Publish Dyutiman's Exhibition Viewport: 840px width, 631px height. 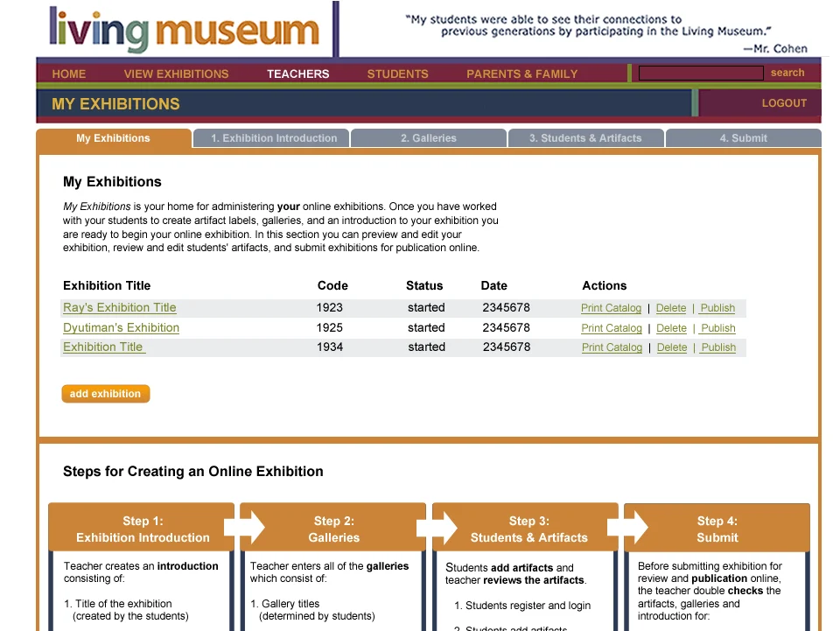pos(717,328)
